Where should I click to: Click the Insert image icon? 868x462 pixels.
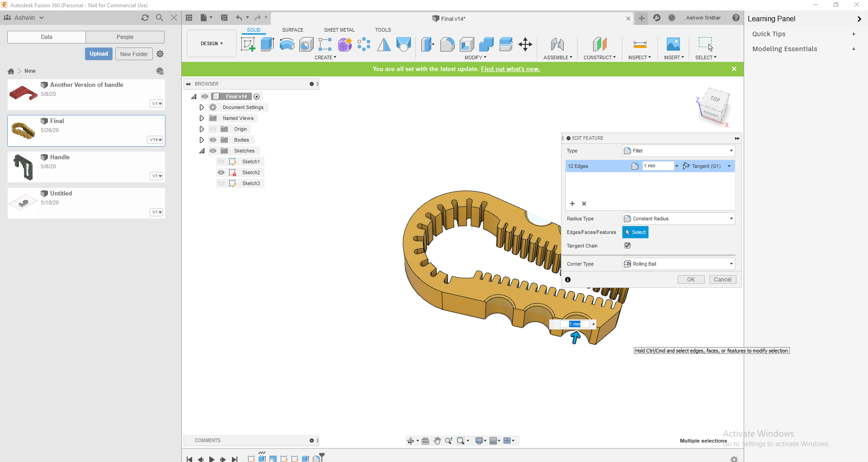click(673, 44)
